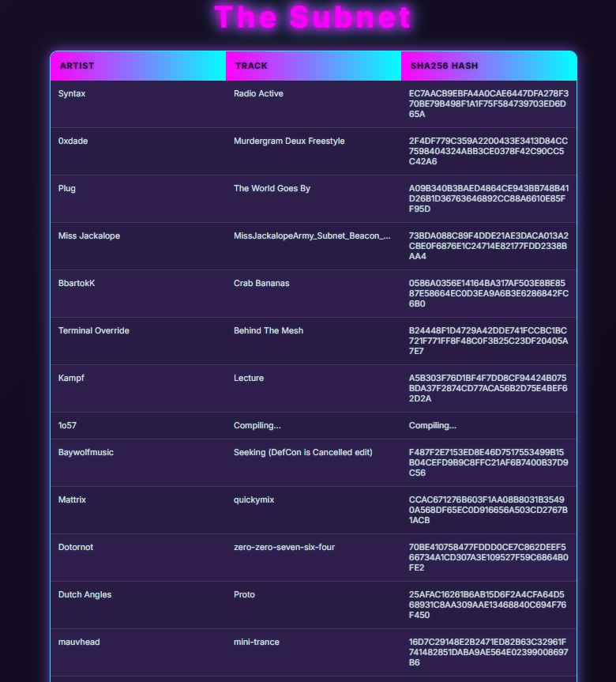Image resolution: width=616 pixels, height=682 pixels.
Task: Select the artist 'BbartokK'
Action: tap(77, 283)
